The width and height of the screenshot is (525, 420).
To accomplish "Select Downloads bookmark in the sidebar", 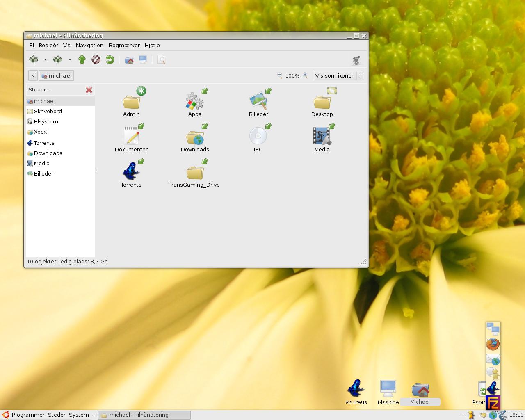I will tap(60, 153).
